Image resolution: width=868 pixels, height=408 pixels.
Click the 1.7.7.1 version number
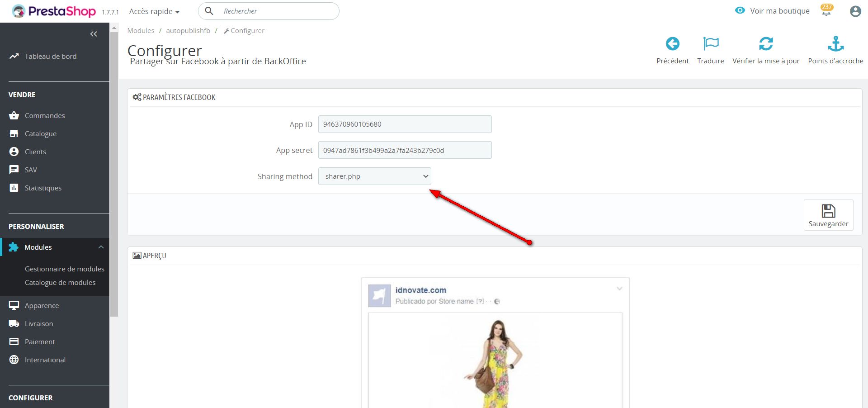click(x=110, y=12)
